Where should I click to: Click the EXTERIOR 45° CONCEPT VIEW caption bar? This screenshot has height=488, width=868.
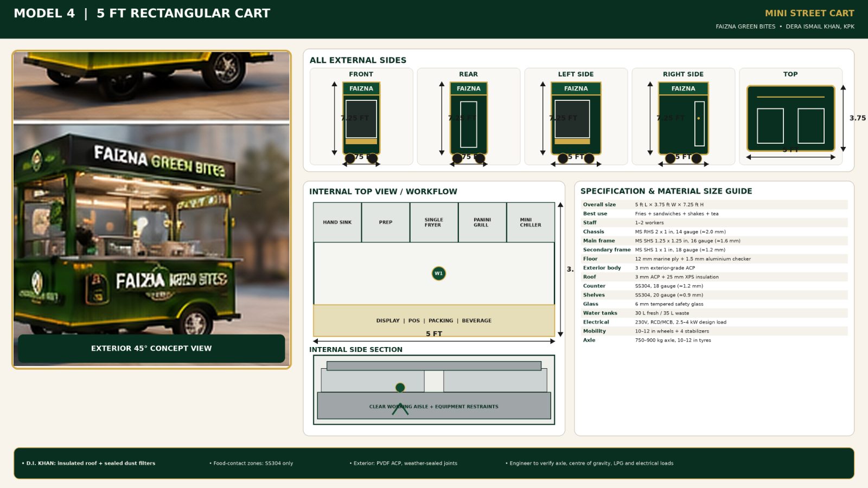[x=151, y=348]
